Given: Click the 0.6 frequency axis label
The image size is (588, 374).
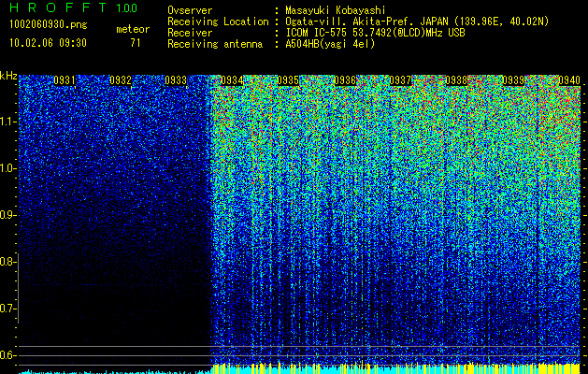Looking at the screenshot, I should tap(7, 355).
